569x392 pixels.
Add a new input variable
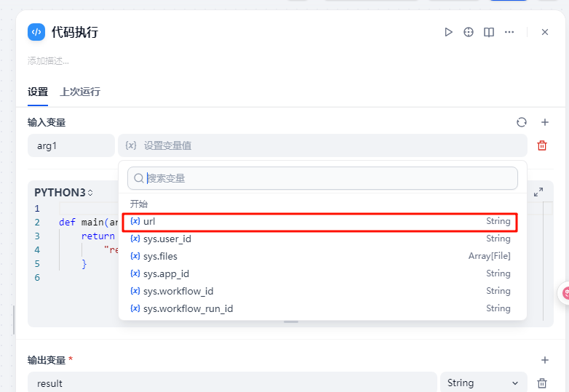[545, 122]
